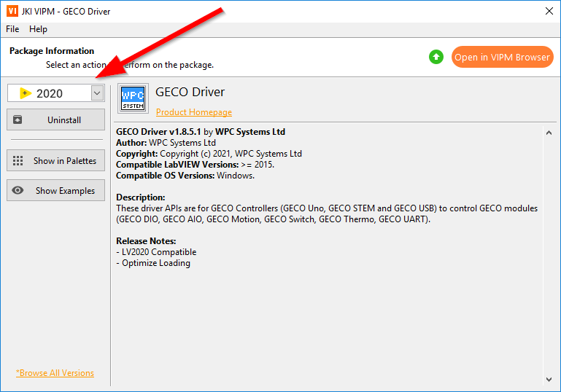Click the JKI VIPM title bar logo
This screenshot has height=392, width=561.
click(x=12, y=11)
